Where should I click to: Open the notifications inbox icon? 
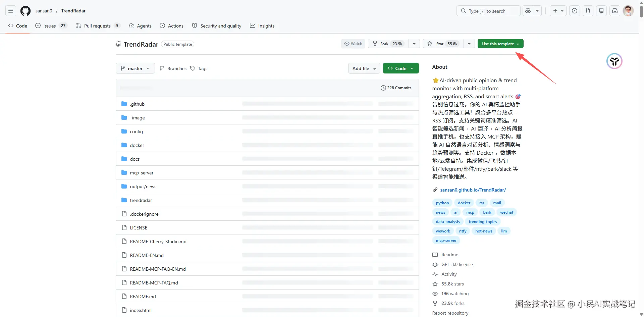point(615,11)
